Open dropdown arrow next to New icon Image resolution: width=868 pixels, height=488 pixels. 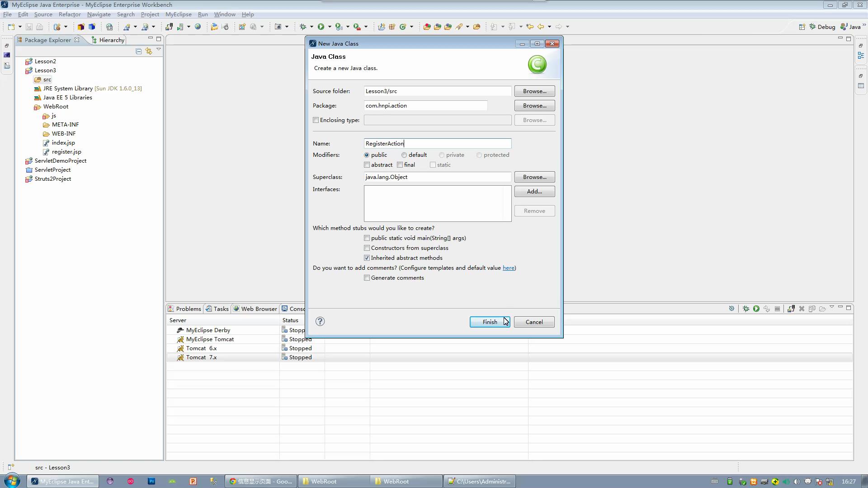coord(20,27)
